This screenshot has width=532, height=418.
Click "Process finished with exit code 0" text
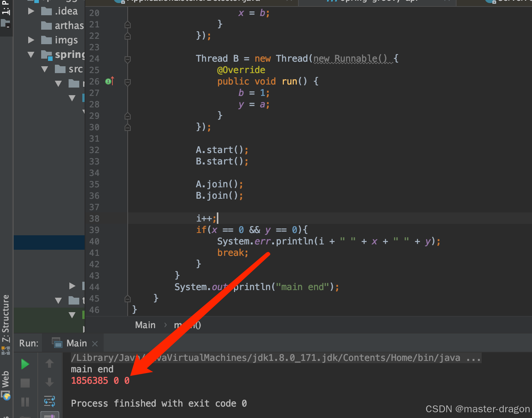(159, 404)
